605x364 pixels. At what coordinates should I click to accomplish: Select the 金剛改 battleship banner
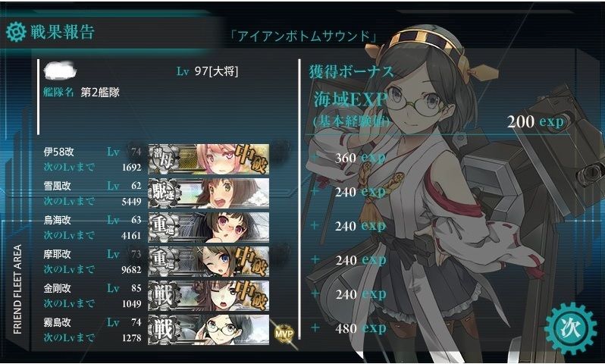coord(208,295)
